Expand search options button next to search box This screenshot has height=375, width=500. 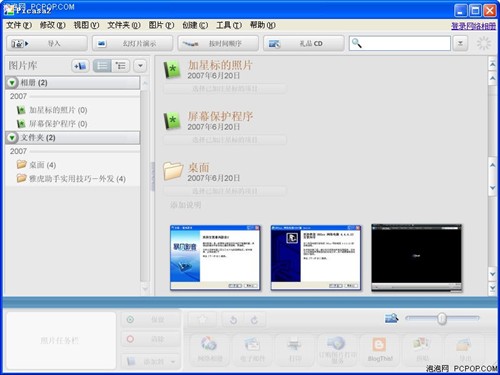pyautogui.click(x=460, y=43)
